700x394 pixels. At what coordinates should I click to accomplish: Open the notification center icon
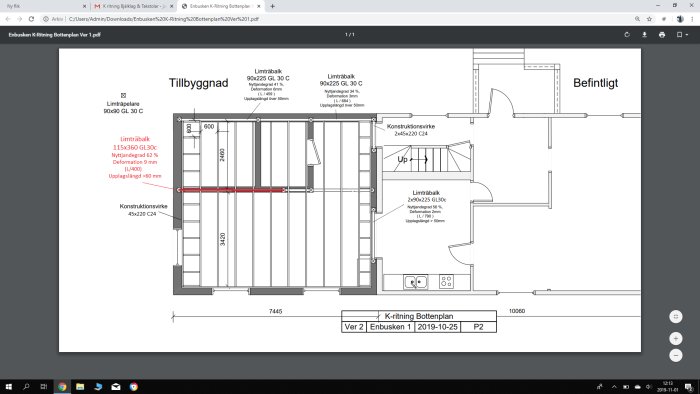point(689,386)
